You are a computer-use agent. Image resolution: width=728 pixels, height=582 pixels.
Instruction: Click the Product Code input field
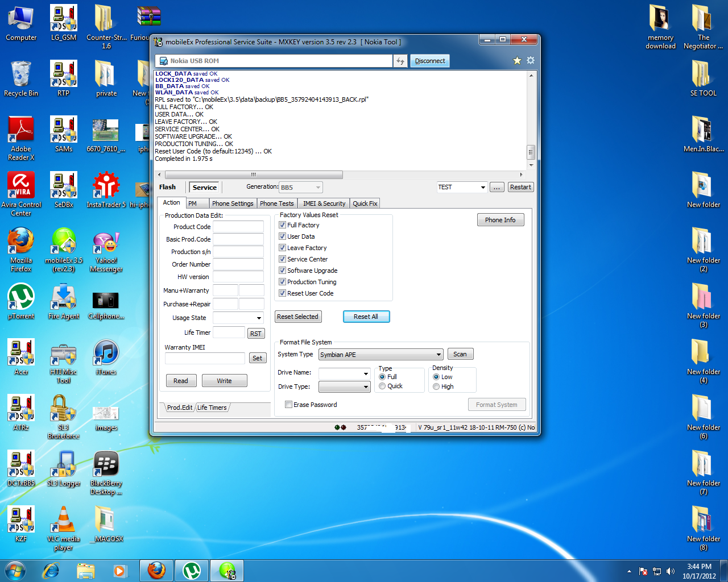point(238,227)
